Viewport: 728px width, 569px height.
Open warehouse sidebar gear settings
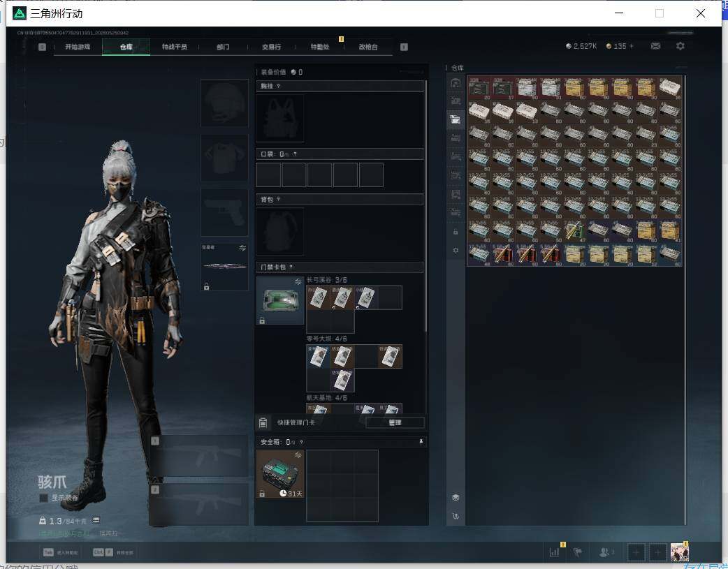(456, 250)
